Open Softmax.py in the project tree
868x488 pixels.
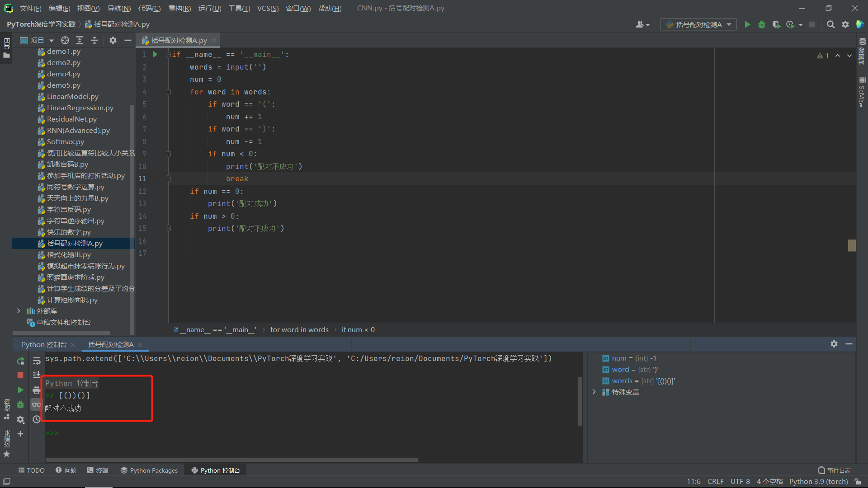[65, 141]
